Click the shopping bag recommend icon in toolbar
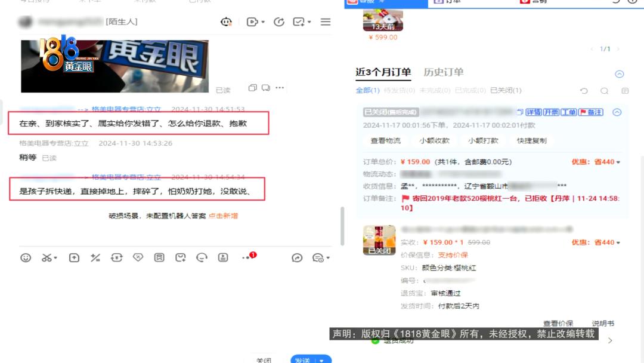Screen dimensions: 644x363 181,258
